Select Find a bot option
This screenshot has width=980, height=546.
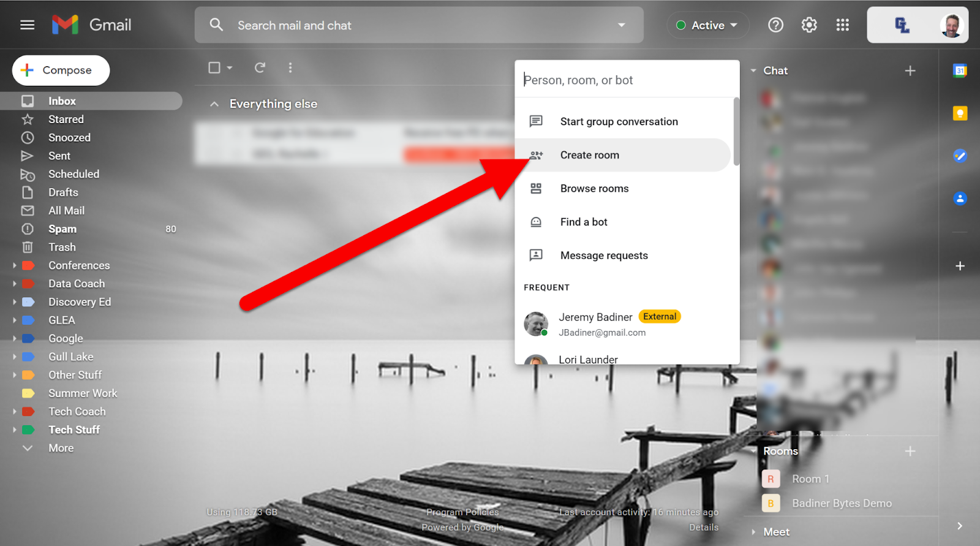624,222
